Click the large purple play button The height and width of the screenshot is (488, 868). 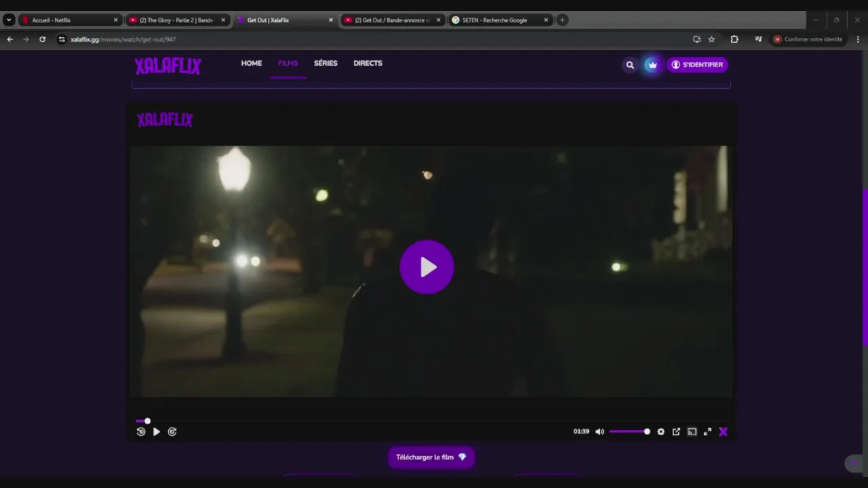tap(427, 267)
